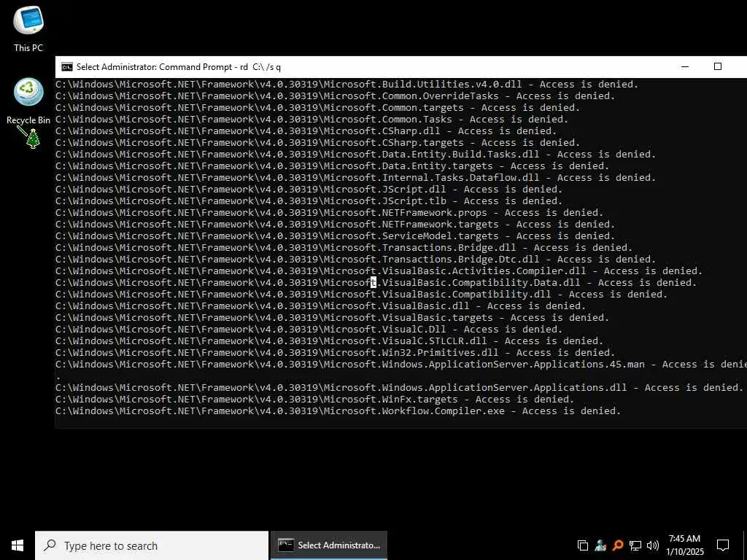Click the small Christmas tree desktop icon
Image resolution: width=747 pixels, height=560 pixels.
click(32, 139)
